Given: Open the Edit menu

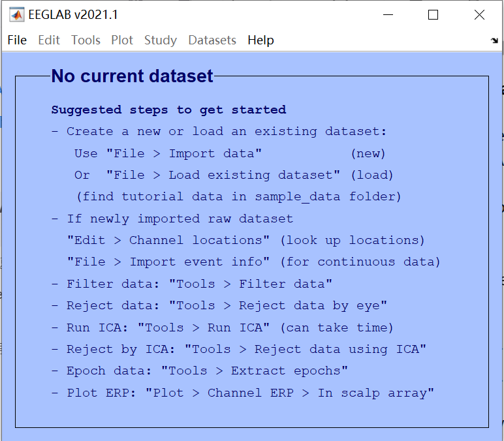Looking at the screenshot, I should tap(49, 40).
